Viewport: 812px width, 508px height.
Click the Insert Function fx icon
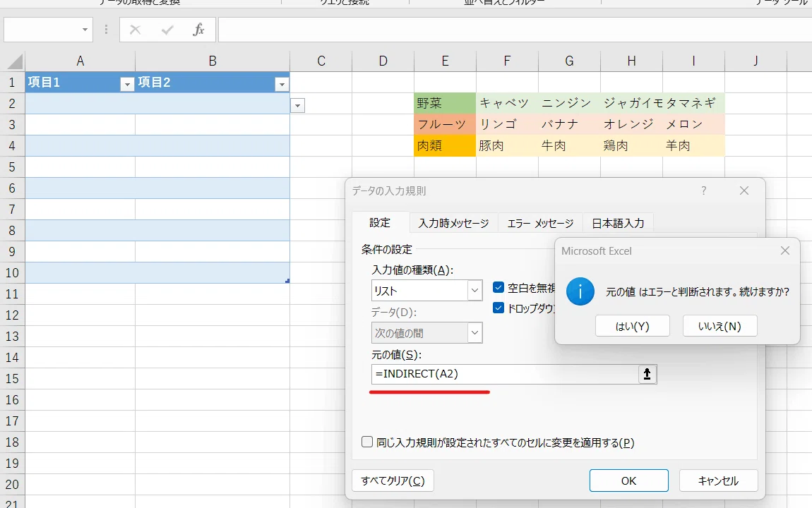click(x=198, y=30)
